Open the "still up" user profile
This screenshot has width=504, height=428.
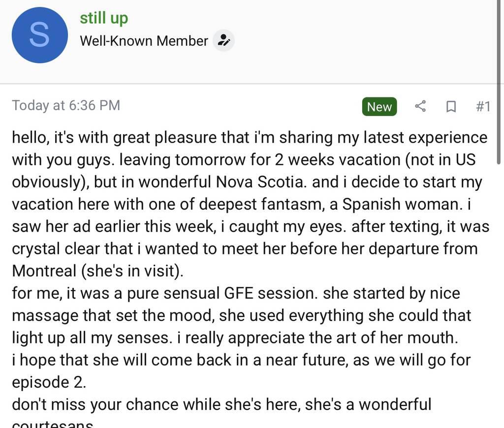click(104, 18)
